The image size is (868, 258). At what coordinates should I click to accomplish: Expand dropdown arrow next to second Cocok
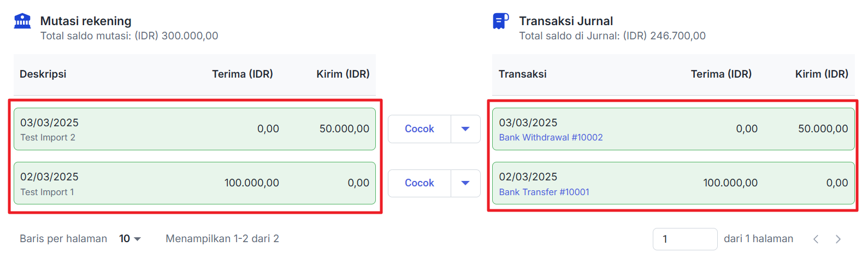[465, 183]
